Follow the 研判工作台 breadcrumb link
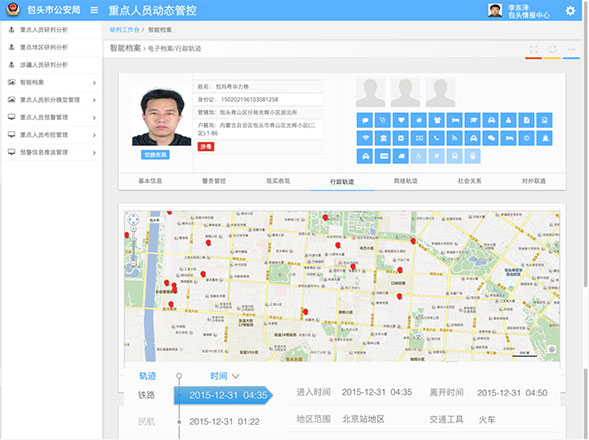Viewport: 589px width, 440px height. [124, 30]
